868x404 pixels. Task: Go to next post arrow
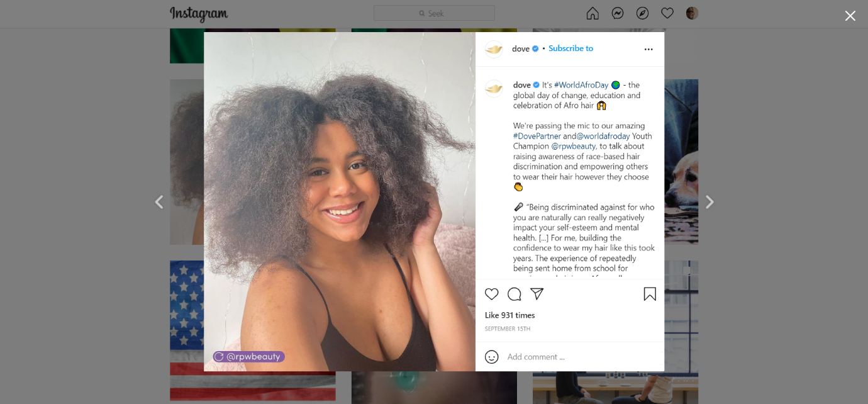pyautogui.click(x=709, y=202)
